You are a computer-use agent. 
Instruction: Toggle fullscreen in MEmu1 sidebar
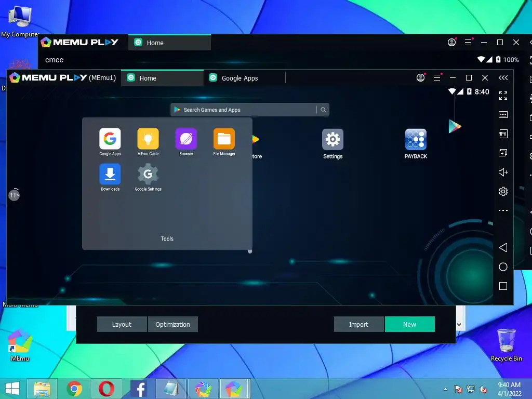(503, 96)
